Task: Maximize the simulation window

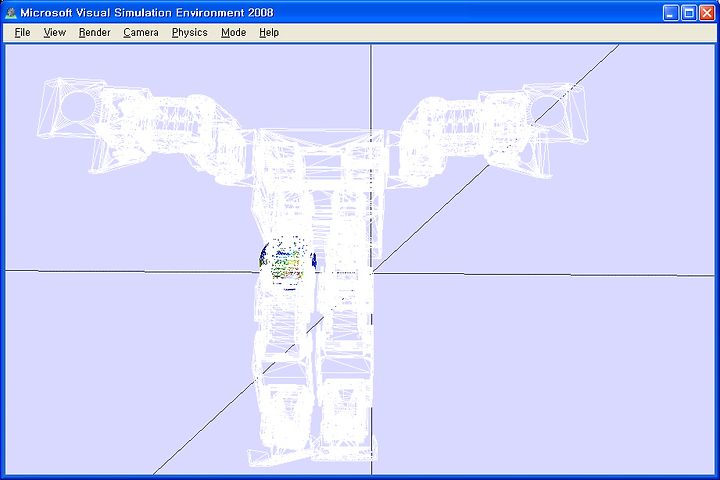Action: [x=689, y=13]
